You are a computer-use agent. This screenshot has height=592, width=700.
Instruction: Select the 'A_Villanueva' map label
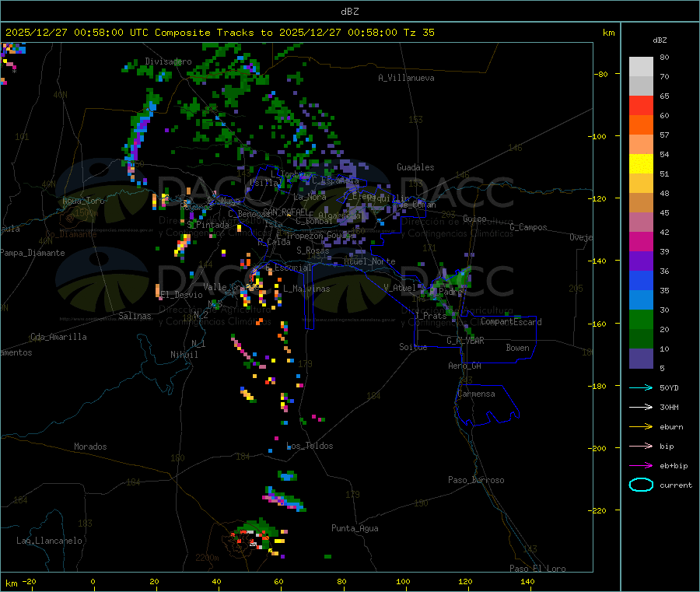coord(406,78)
